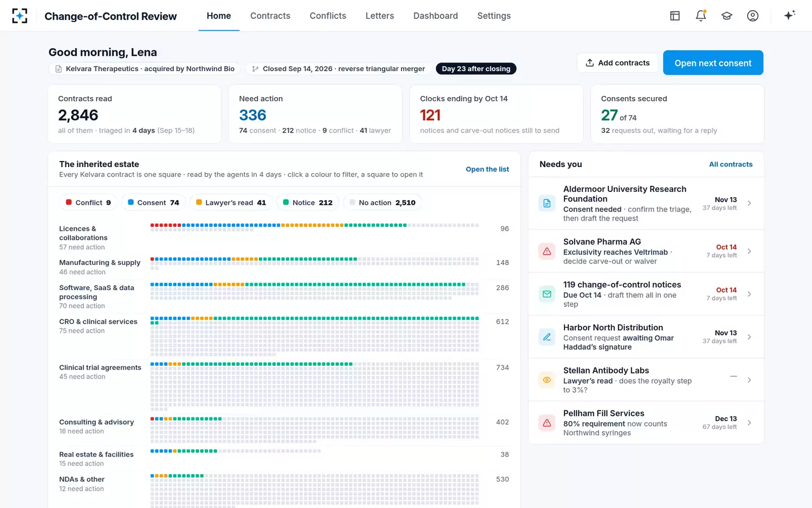Open the Consents secured 27 card
Viewport: 812px width, 508px height.
coord(677,114)
